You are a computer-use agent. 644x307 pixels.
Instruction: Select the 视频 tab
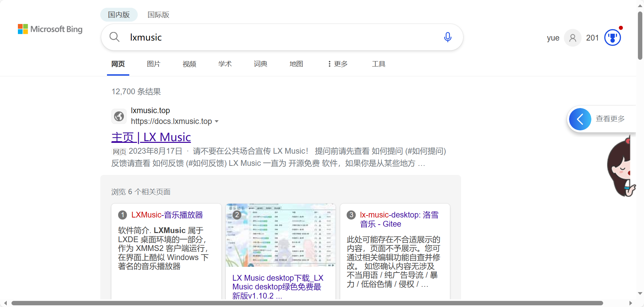(x=189, y=64)
